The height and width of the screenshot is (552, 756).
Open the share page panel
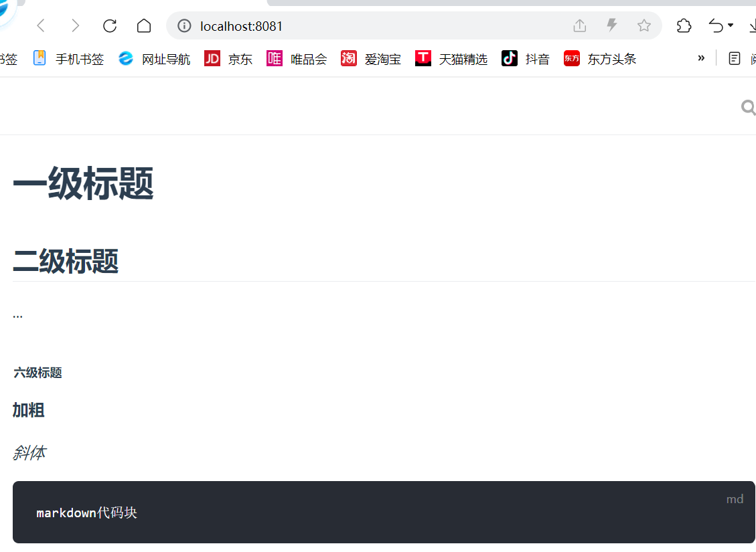coord(579,25)
